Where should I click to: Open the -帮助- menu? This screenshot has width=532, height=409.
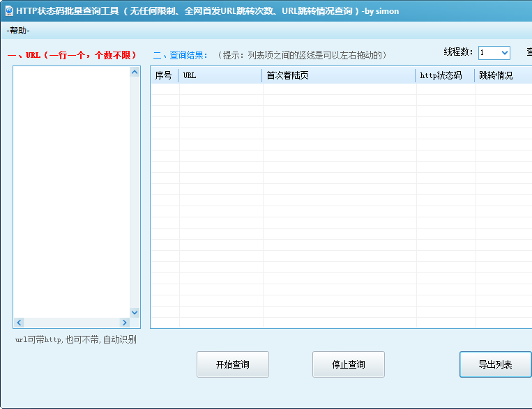click(18, 31)
